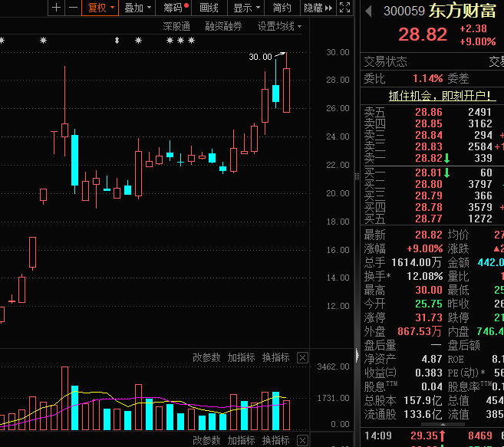Click the 总股本 value 157.9亿
The width and height of the screenshot is (504, 447).
(x=423, y=401)
